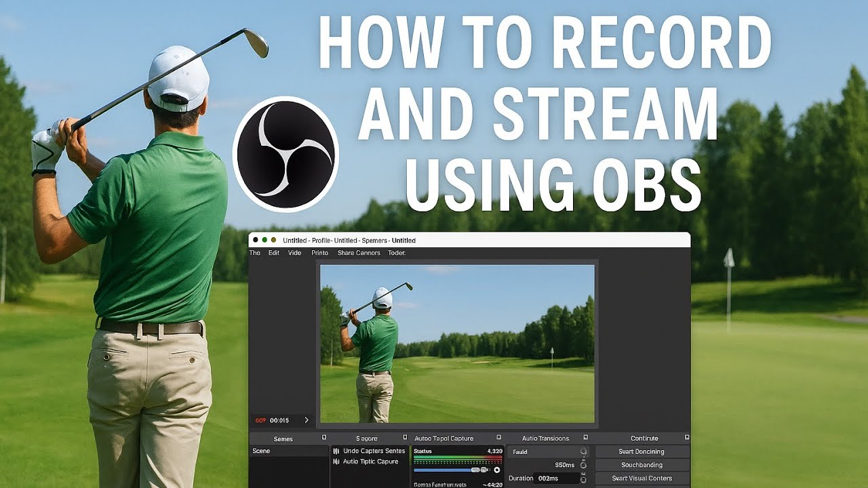Screen dimensions: 868x488
Task: Click the 4,320 value in the mixer
Action: coord(494,451)
